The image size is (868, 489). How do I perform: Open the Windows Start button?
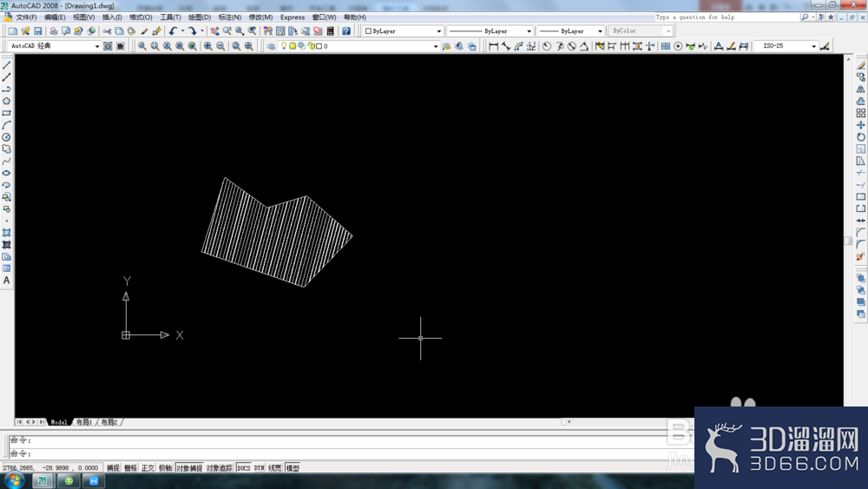[13, 480]
